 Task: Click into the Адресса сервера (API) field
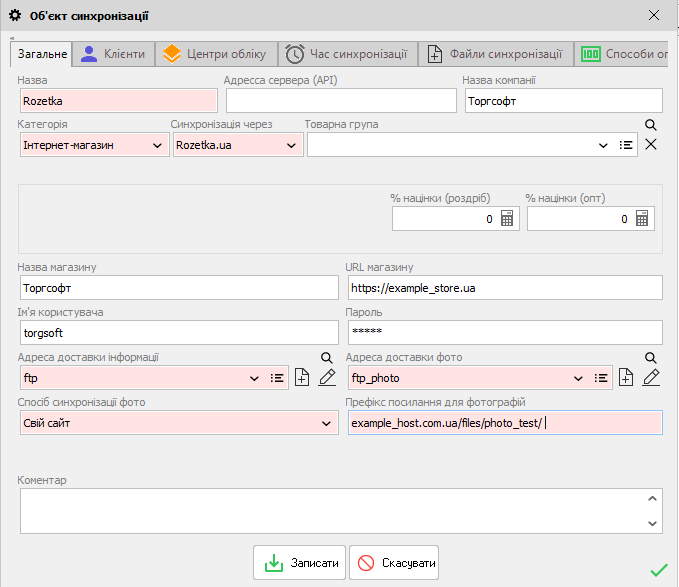339,101
